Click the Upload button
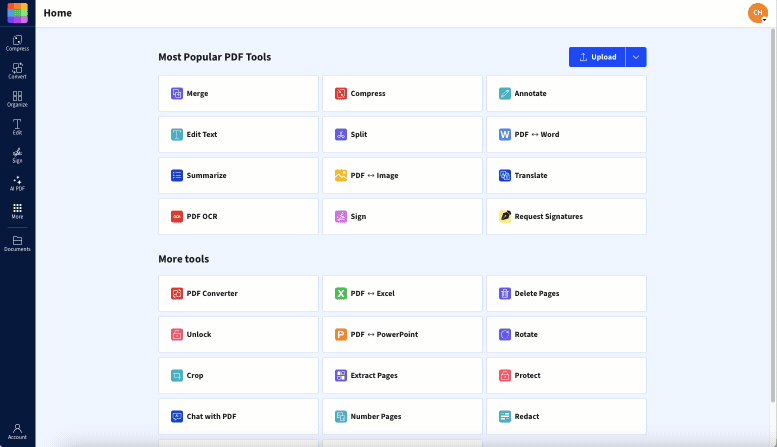Viewport: 777px width, 447px height. [x=597, y=57]
